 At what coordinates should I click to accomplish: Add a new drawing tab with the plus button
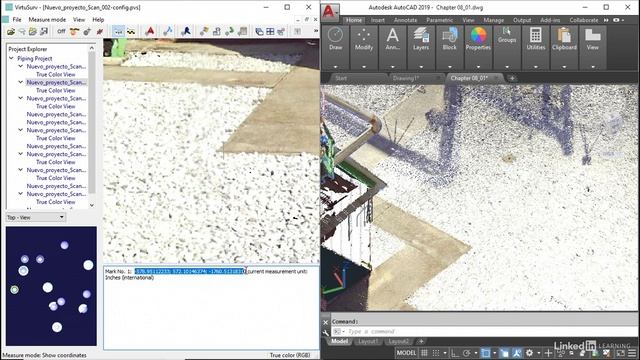[x=512, y=78]
